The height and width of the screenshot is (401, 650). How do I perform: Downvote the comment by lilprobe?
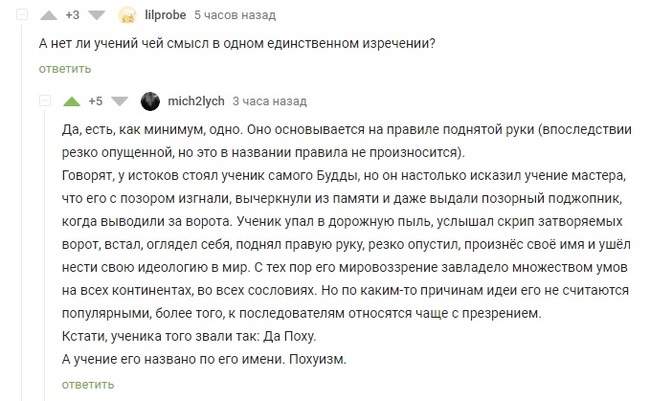95,16
